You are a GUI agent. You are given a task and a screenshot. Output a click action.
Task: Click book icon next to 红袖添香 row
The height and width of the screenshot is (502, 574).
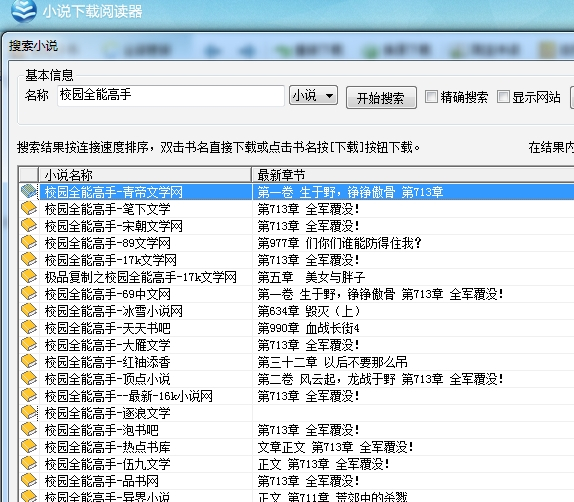(29, 362)
